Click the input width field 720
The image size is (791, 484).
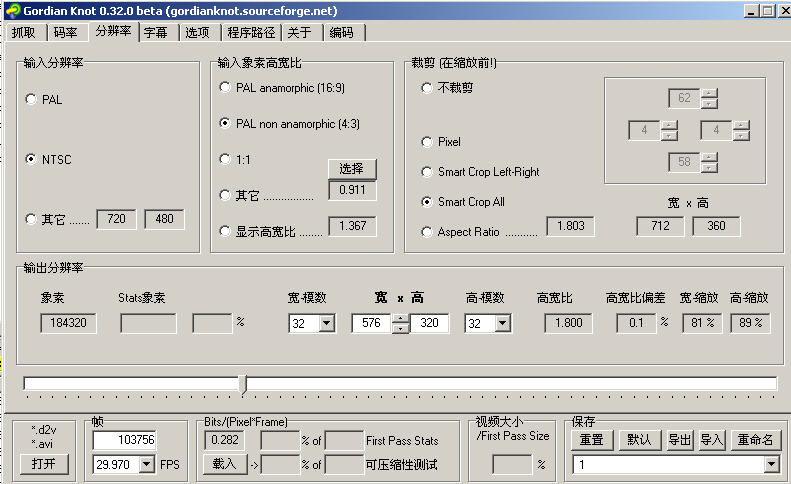click(x=116, y=219)
